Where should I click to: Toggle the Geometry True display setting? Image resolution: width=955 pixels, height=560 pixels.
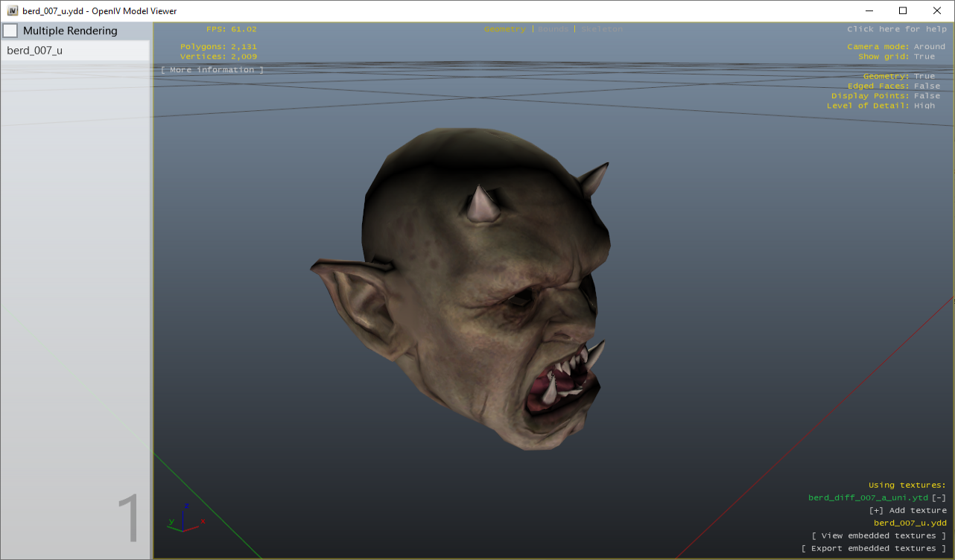[x=924, y=76]
